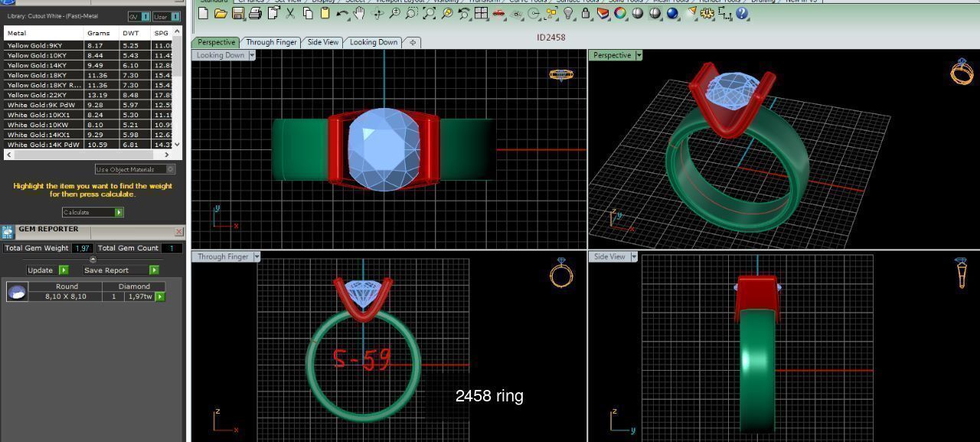Click the Gem Reporter slider handle
The height and width of the screenshot is (442, 980).
[93, 259]
